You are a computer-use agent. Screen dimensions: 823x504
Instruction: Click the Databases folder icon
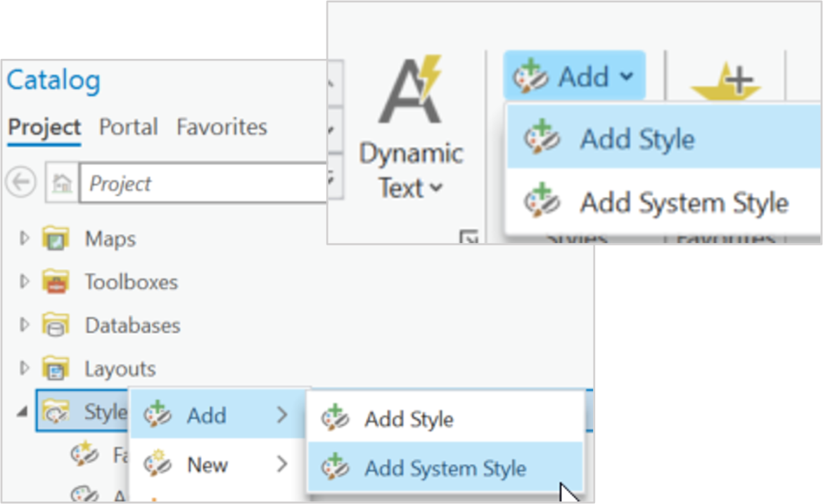[x=55, y=325]
